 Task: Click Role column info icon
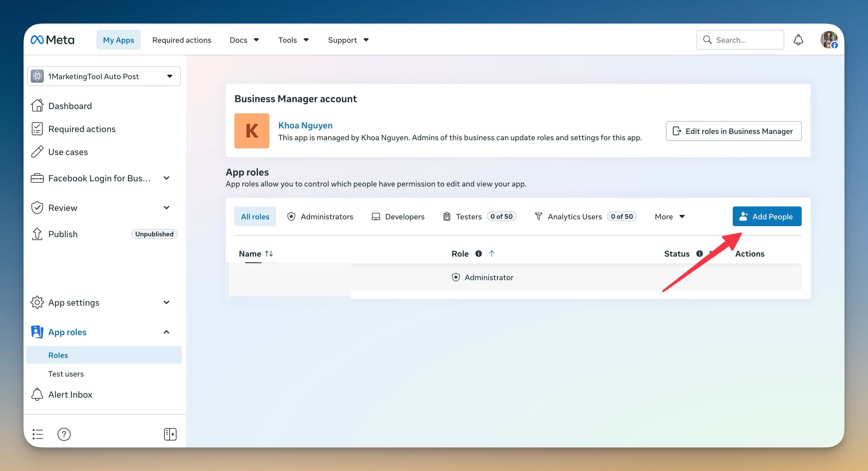click(478, 253)
